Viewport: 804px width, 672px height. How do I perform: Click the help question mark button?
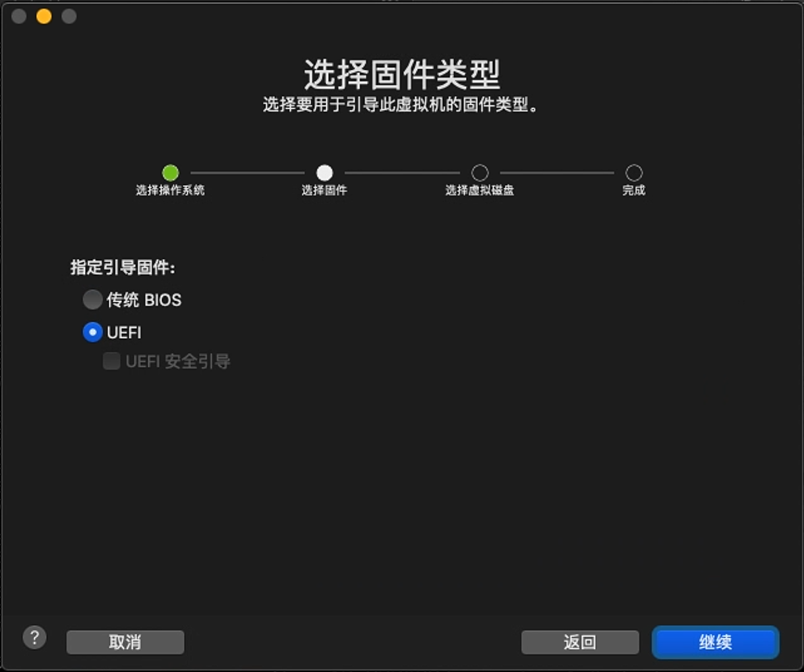34,638
